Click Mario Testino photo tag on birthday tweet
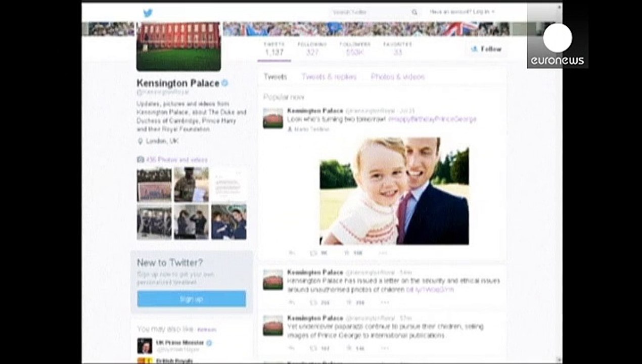This screenshot has width=642, height=364. [x=312, y=129]
